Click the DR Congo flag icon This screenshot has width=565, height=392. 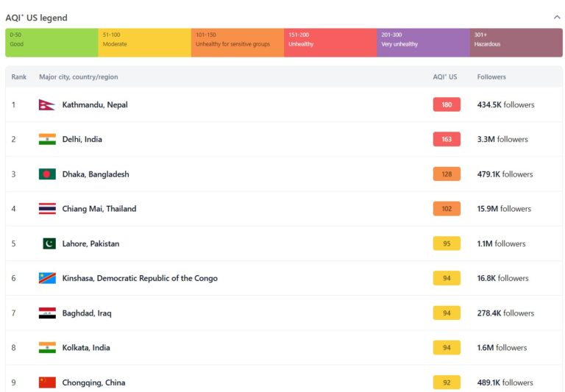(x=47, y=278)
